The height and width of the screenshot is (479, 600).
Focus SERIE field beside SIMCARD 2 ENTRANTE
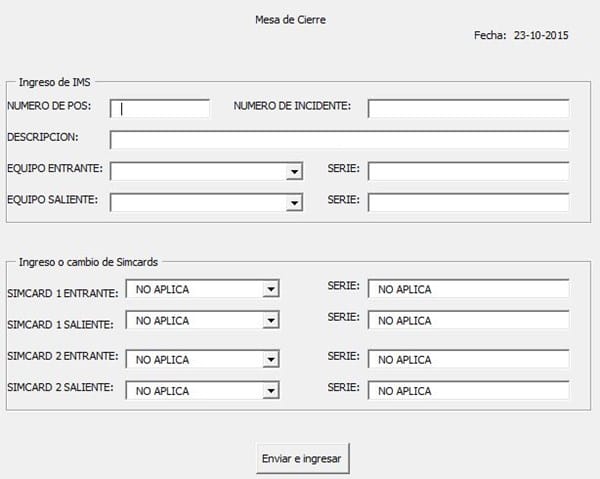(468, 358)
